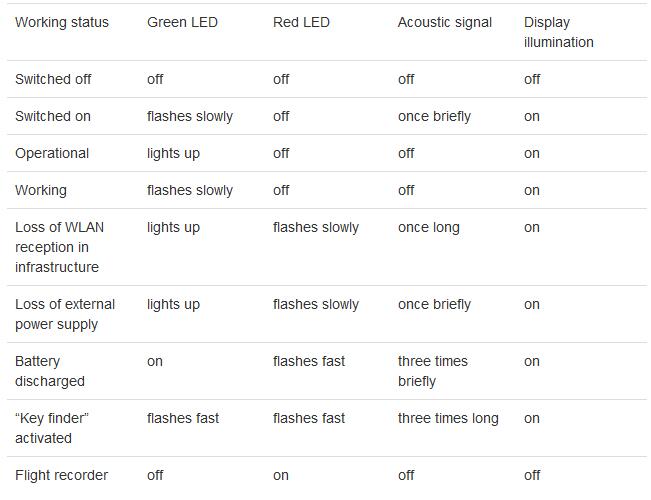Click the "Green LED" column header

coord(182,22)
